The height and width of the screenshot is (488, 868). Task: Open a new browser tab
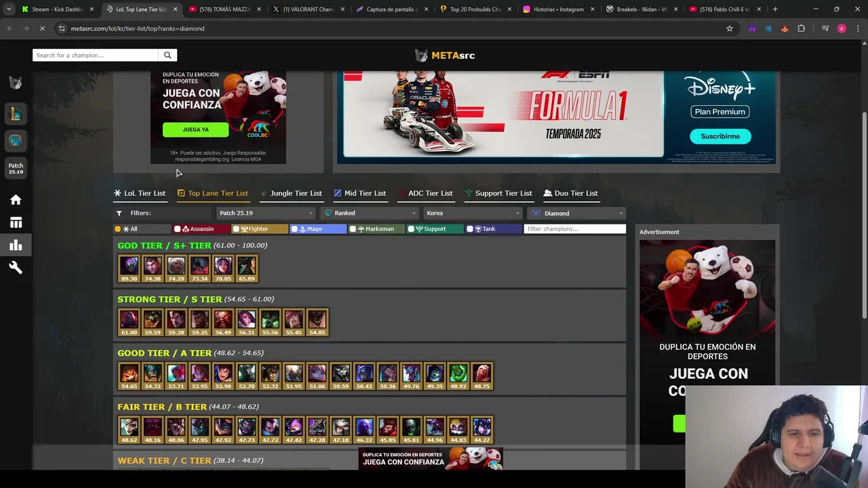(775, 9)
